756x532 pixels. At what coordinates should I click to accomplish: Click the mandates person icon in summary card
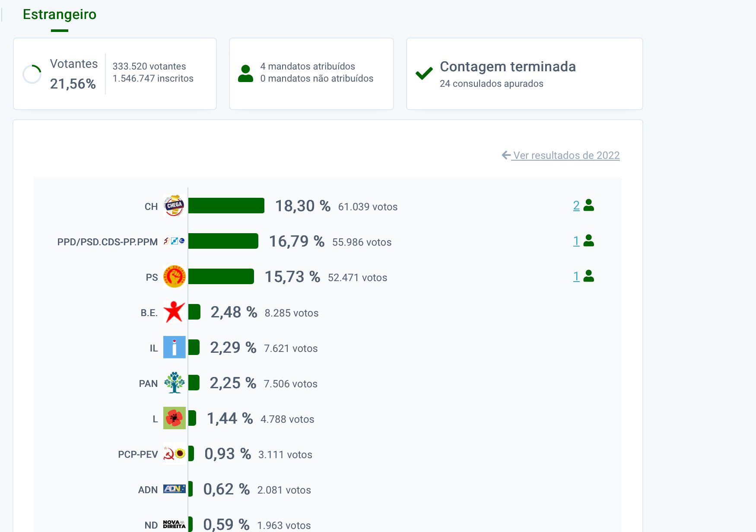coord(245,73)
